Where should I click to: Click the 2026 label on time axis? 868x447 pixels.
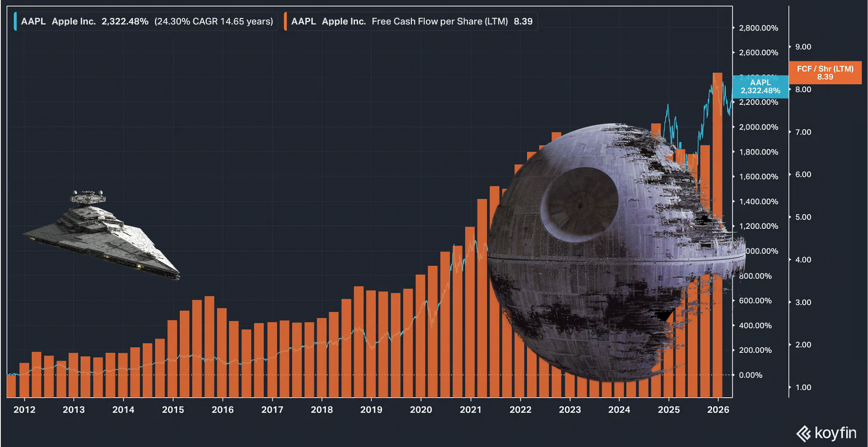pos(718,410)
